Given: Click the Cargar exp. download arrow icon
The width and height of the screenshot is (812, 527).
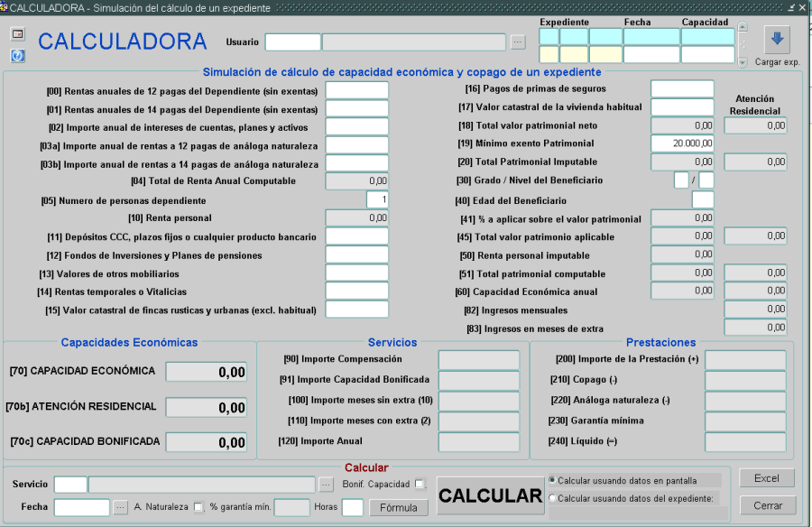Looking at the screenshot, I should coord(777,40).
